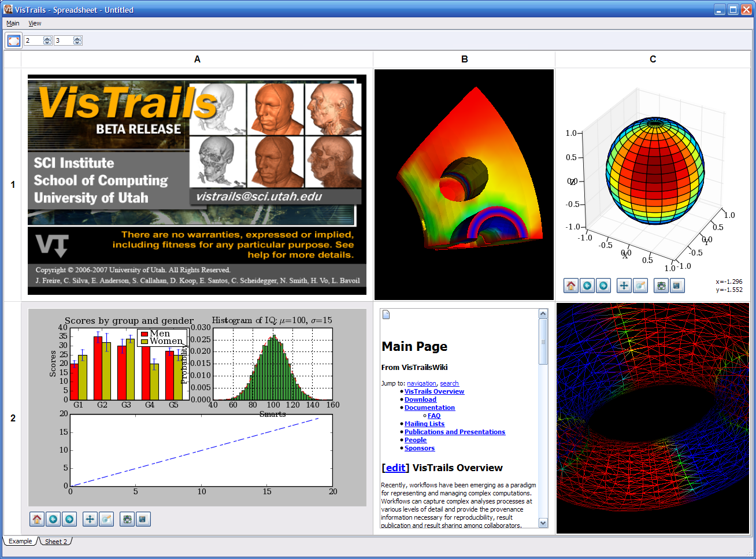Viewport: 756px width, 559px height.
Task: Decrease the column count spinner down arrow
Action: (x=77, y=43)
